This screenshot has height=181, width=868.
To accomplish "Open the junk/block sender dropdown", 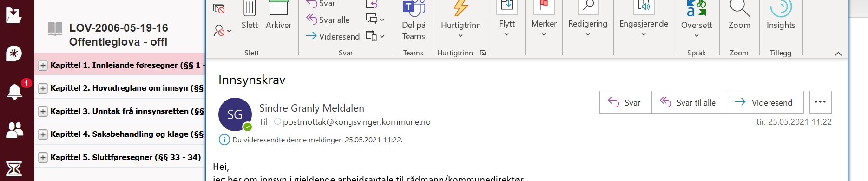I will click(222, 31).
